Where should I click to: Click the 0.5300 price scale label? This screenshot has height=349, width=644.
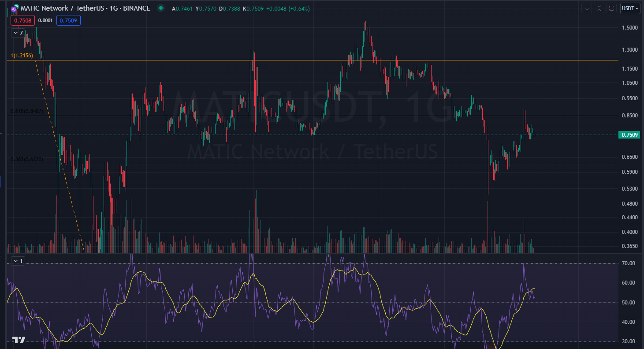coord(629,188)
